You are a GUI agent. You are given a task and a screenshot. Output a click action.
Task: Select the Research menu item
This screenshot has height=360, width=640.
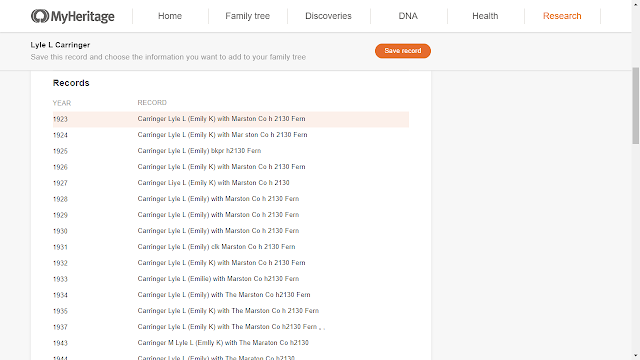562,16
